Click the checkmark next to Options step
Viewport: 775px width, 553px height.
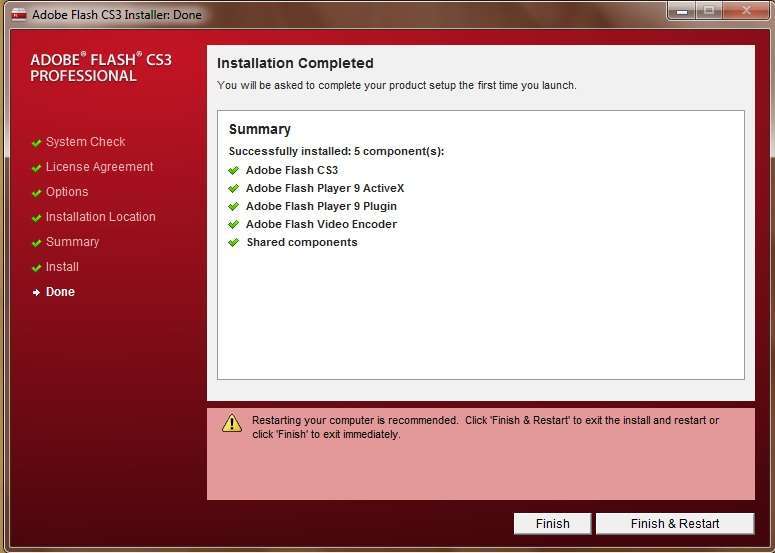pyautogui.click(x=36, y=193)
